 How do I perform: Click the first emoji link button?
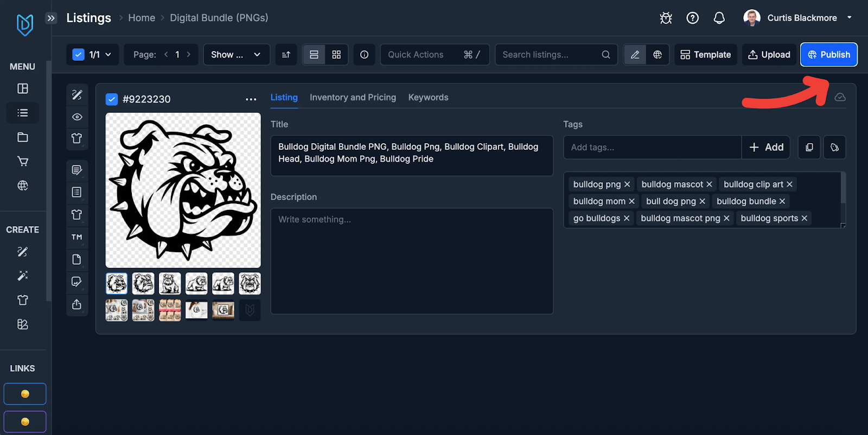25,394
